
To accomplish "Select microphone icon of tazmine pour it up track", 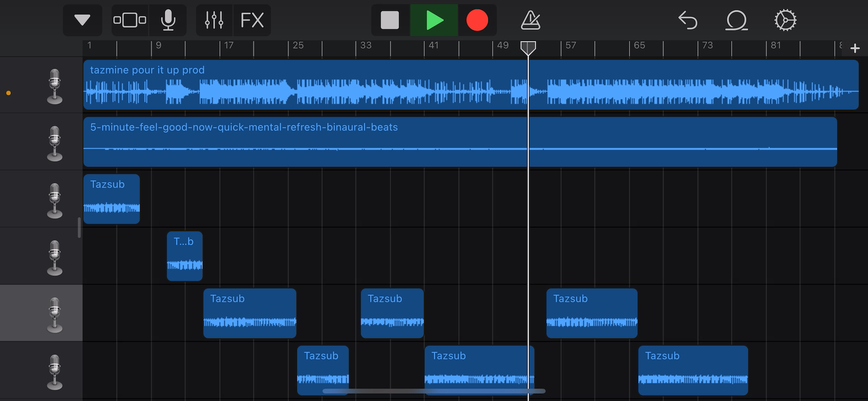I will 55,86.
